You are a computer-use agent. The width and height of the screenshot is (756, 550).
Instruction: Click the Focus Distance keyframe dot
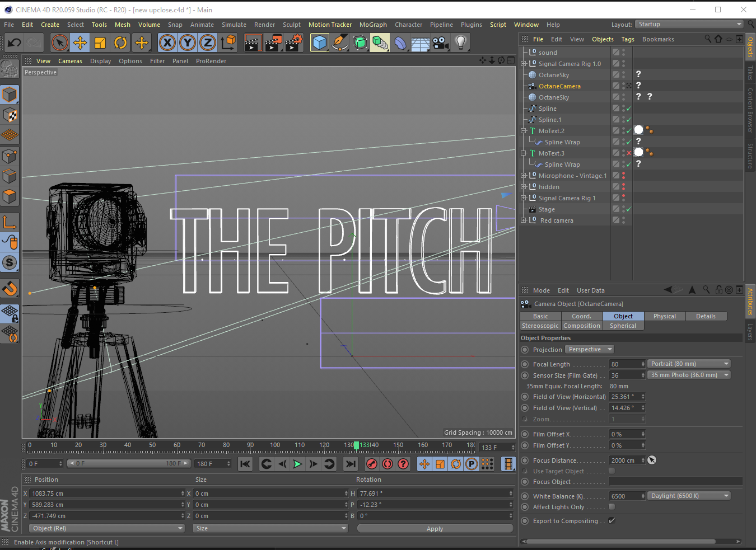525,460
